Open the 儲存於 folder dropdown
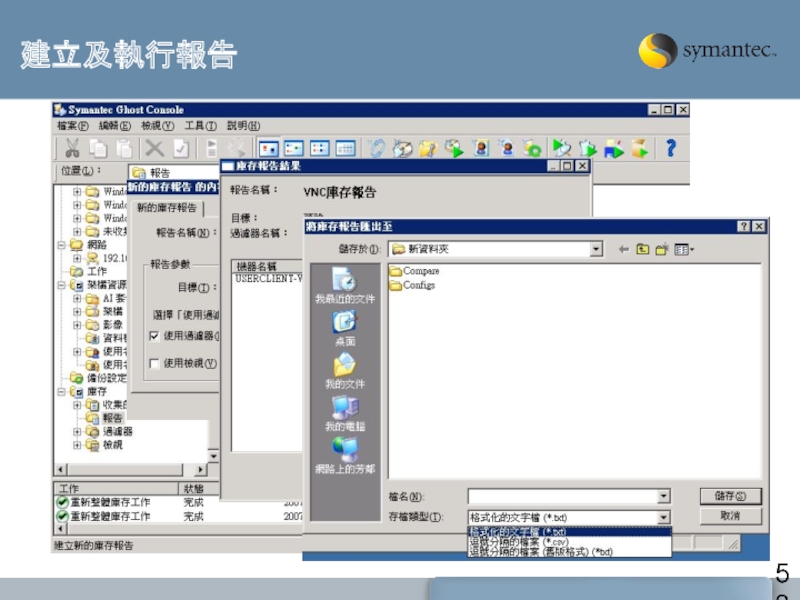800x600 pixels. click(x=596, y=249)
